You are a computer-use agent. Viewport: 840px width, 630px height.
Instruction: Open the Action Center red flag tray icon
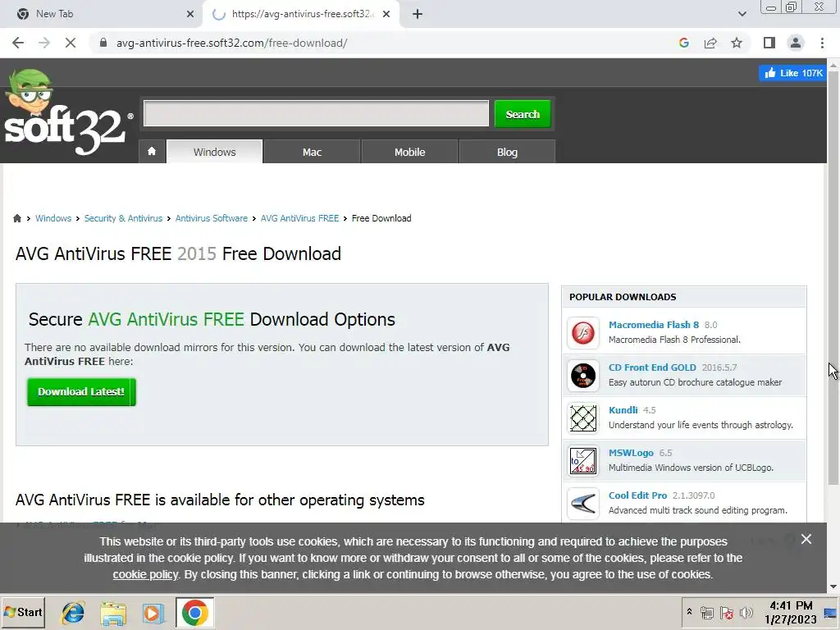tap(727, 613)
